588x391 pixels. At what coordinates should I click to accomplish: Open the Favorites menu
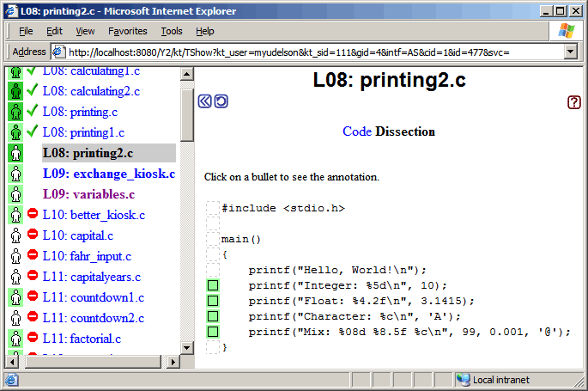click(x=128, y=31)
